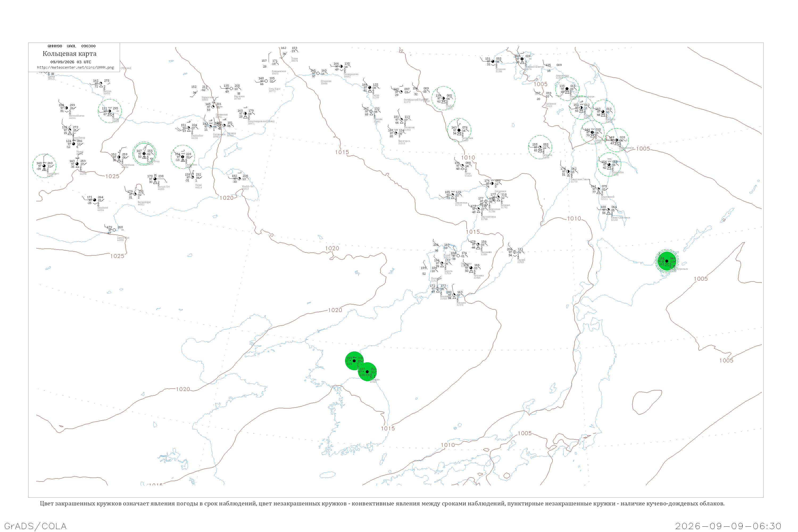798x532 pixels.
Task: Open the meteocenter.net UHHH.png URL
Action: pyautogui.click(x=75, y=68)
